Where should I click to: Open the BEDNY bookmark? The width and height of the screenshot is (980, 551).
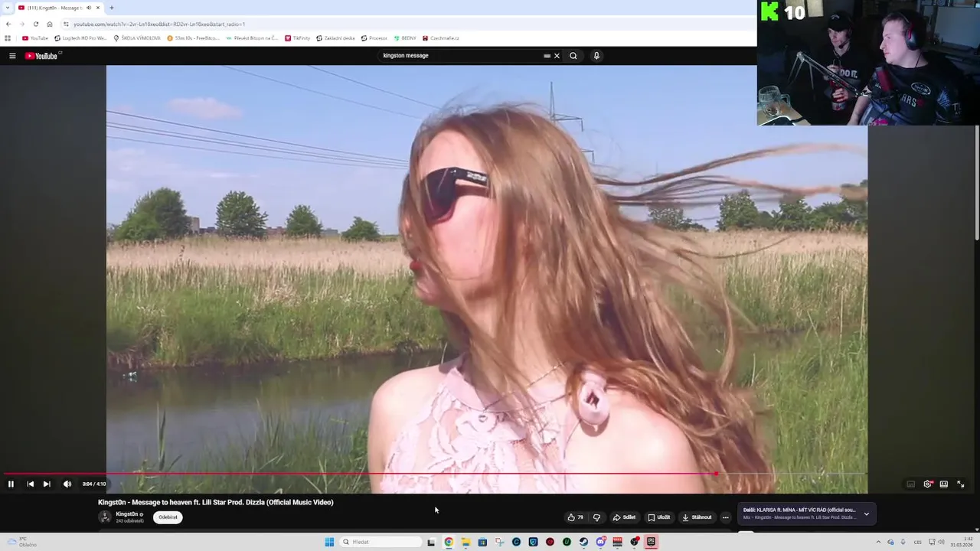(405, 37)
